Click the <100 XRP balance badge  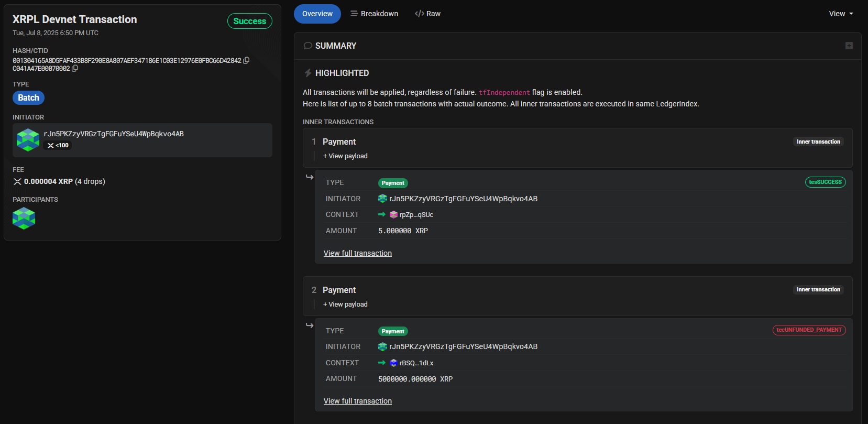coord(58,145)
